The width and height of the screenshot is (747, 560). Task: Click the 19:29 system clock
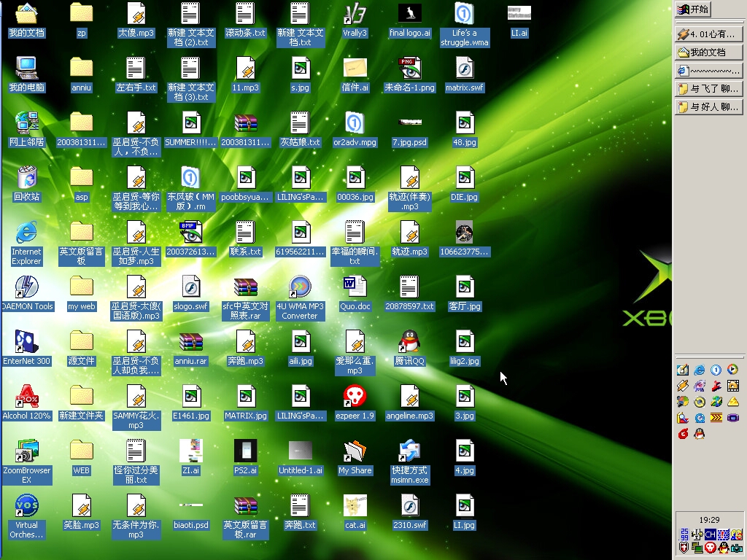click(709, 519)
